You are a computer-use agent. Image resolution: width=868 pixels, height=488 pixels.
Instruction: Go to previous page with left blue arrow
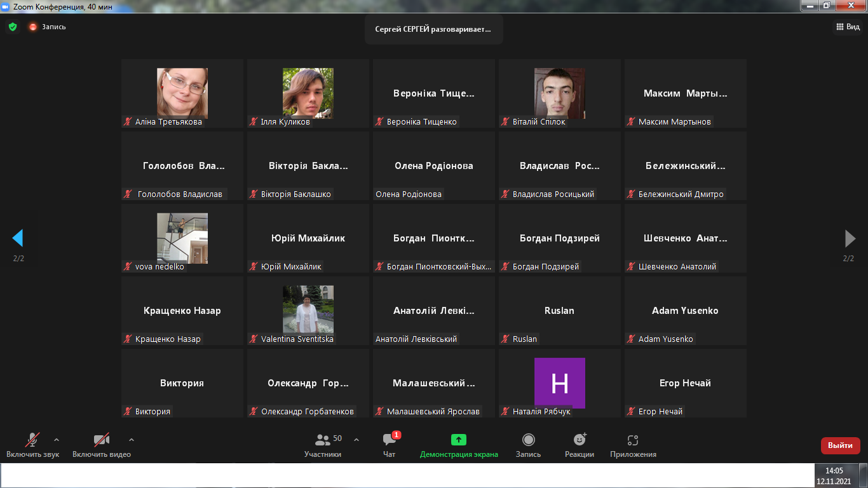click(18, 238)
